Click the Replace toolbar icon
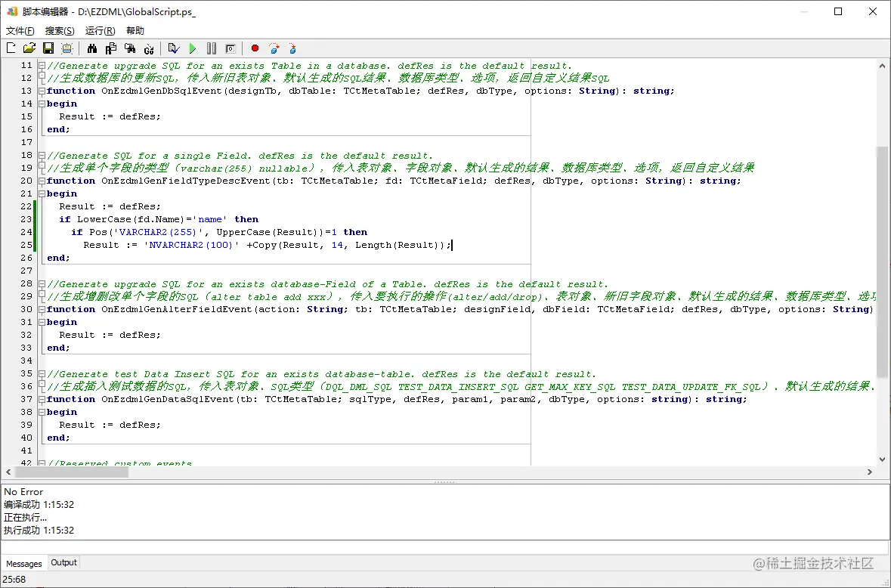 [111, 48]
